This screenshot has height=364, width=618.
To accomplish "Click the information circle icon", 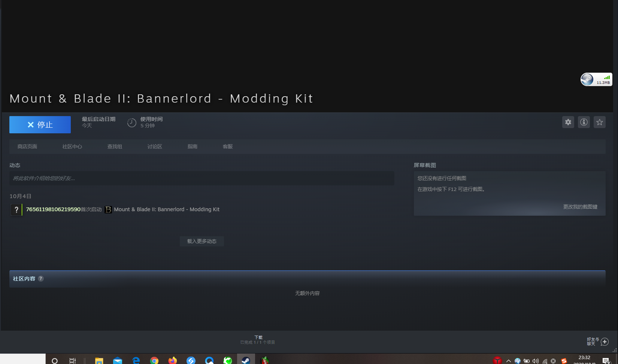I will [x=584, y=122].
